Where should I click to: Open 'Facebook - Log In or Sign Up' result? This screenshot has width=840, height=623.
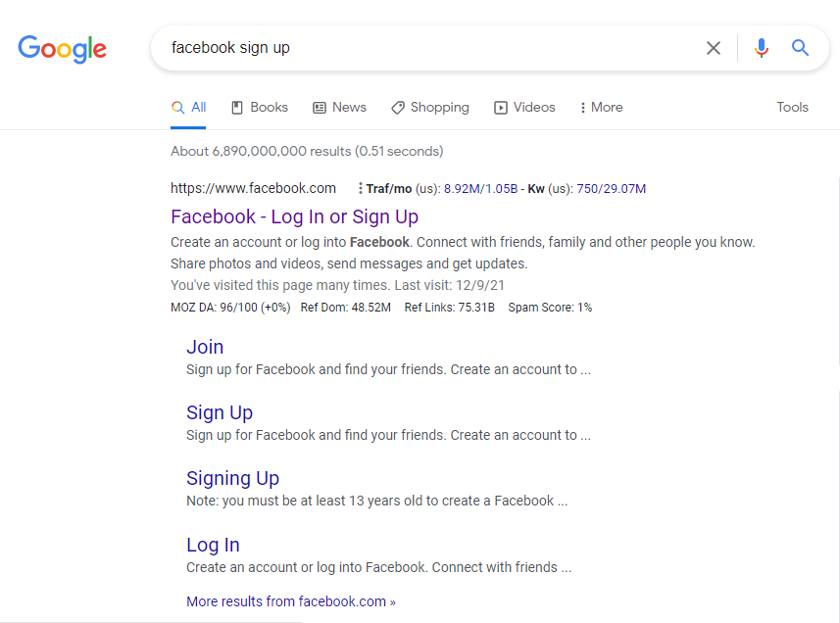tap(294, 216)
